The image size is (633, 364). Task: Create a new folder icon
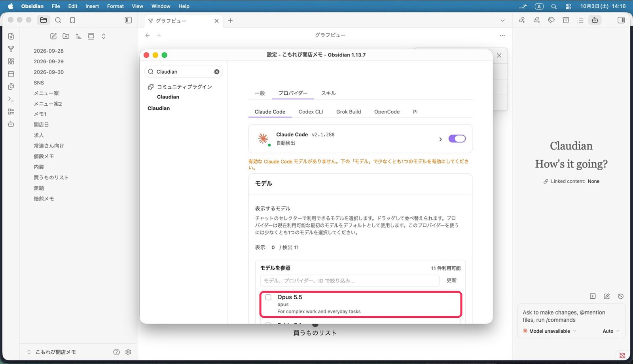[66, 36]
